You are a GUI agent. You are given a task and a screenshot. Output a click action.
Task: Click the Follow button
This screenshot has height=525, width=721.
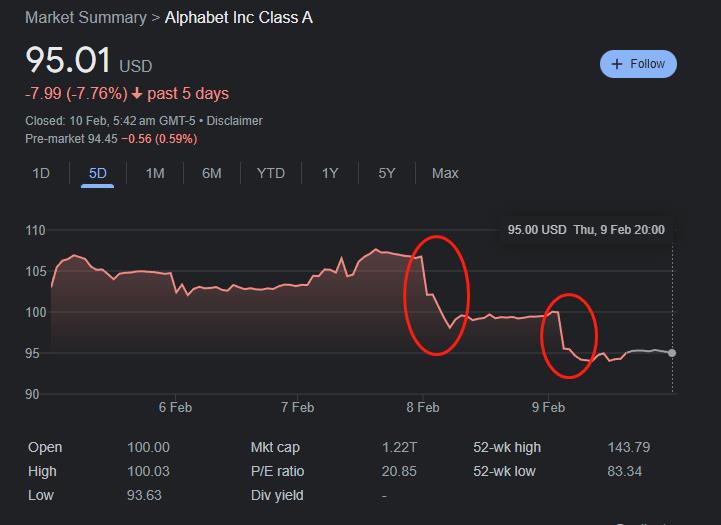(x=638, y=64)
